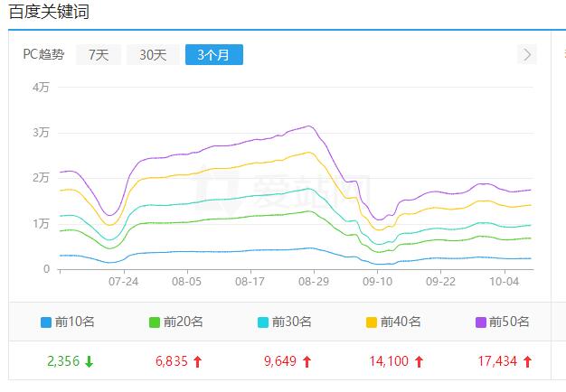Click the cyan 前30名 color swatch
The width and height of the screenshot is (566, 392).
click(x=263, y=322)
